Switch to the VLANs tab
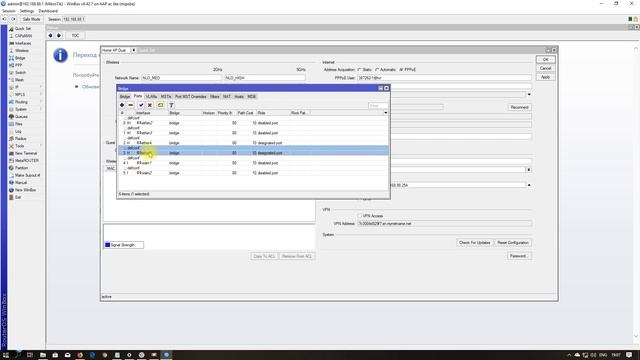This screenshot has width=640, height=360. (151, 97)
